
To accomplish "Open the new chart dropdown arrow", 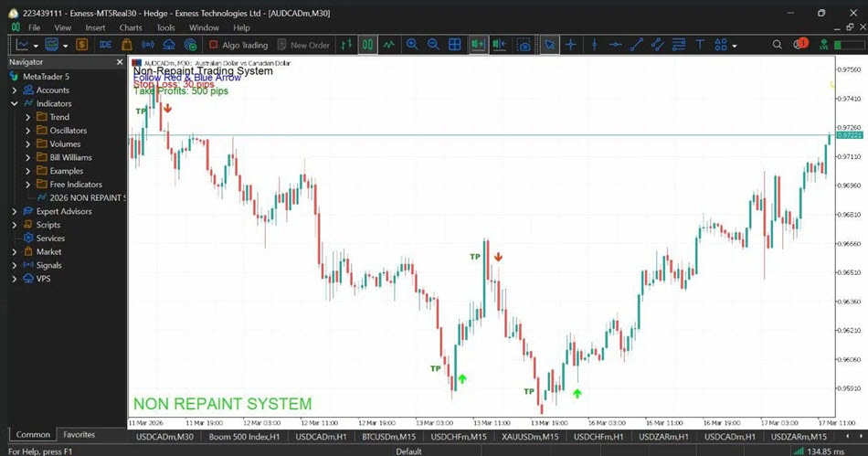I will coord(36,46).
